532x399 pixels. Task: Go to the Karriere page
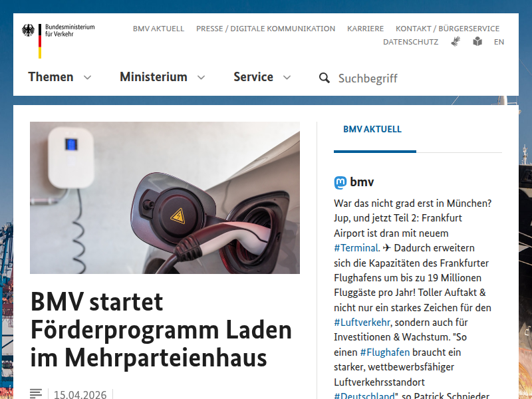365,29
